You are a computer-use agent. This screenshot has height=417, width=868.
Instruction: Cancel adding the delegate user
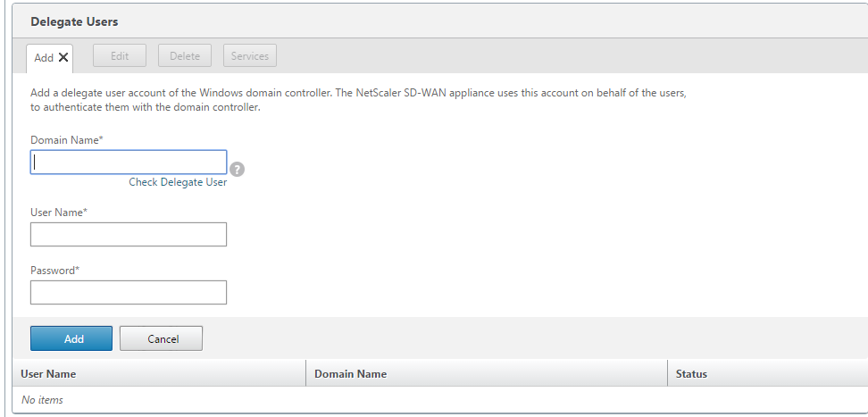pos(161,338)
